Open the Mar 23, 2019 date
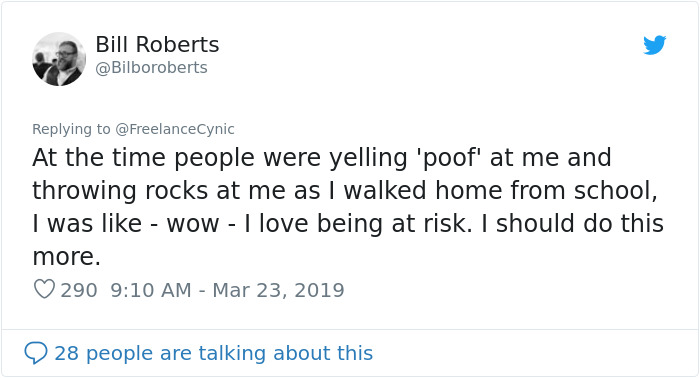Image resolution: width=700 pixels, height=378 pixels. point(278,290)
